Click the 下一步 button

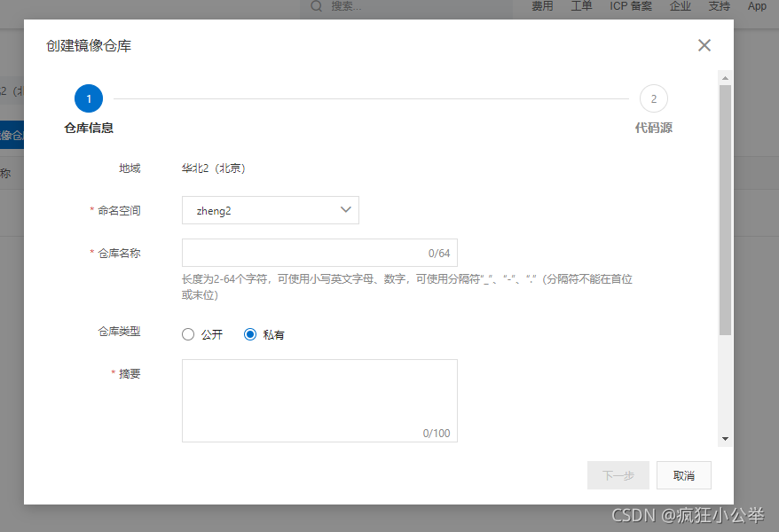click(x=618, y=475)
